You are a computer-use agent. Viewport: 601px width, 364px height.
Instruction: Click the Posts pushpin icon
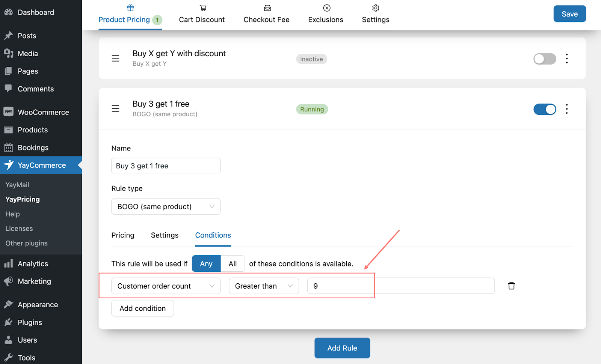[8, 36]
